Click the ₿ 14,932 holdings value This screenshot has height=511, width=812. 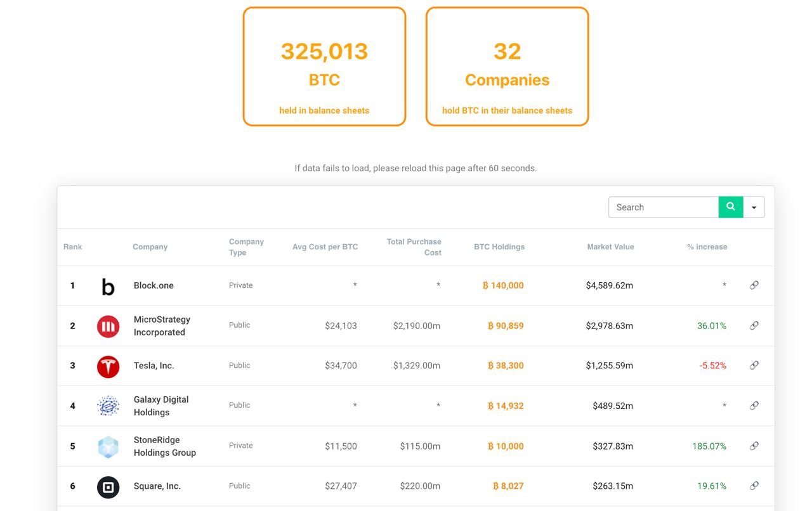[506, 406]
